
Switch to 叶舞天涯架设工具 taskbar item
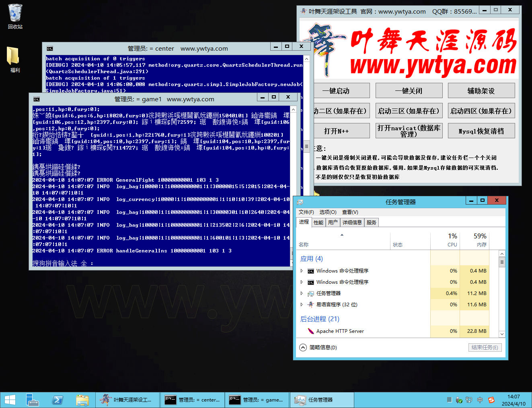pyautogui.click(x=127, y=400)
